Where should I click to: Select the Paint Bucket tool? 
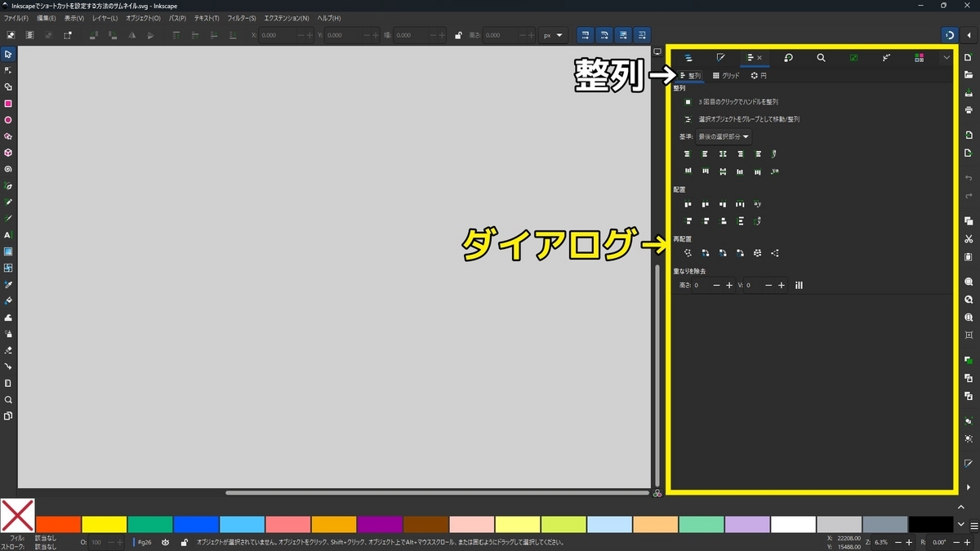pos(8,300)
